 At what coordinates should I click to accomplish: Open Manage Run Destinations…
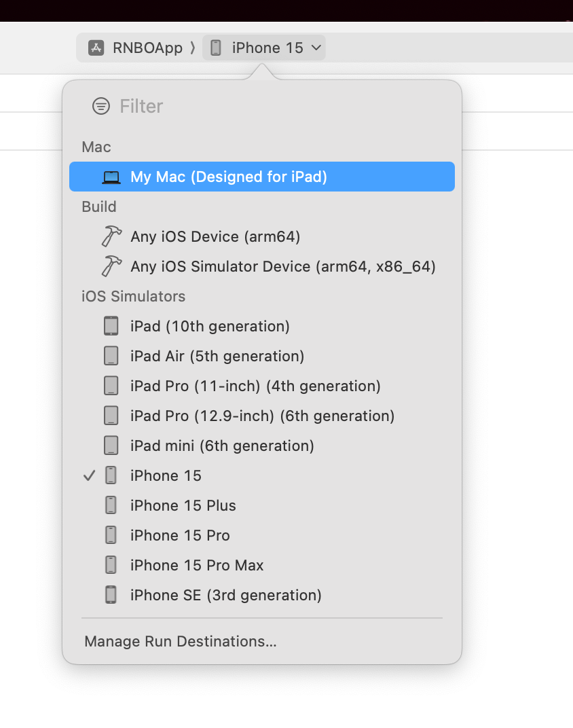coord(181,641)
